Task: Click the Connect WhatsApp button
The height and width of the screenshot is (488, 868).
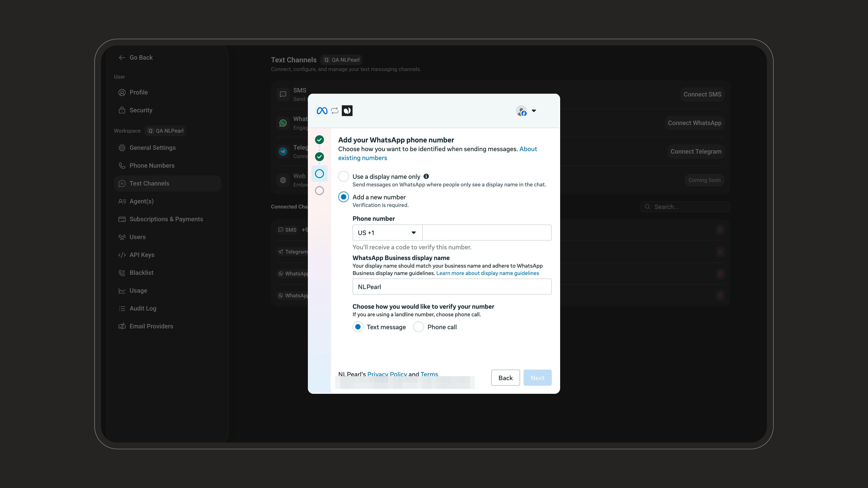Action: pos(694,123)
